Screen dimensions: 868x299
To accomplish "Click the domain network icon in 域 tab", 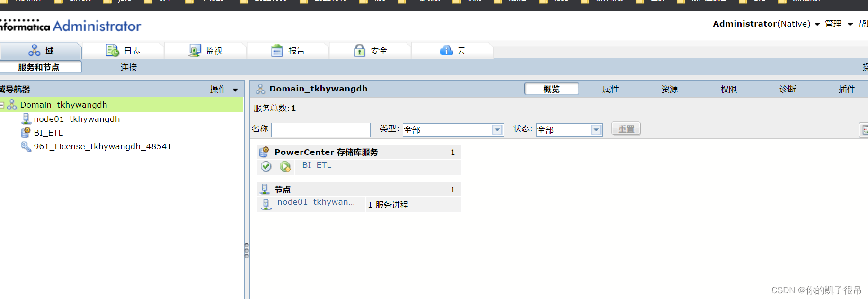I will [35, 50].
